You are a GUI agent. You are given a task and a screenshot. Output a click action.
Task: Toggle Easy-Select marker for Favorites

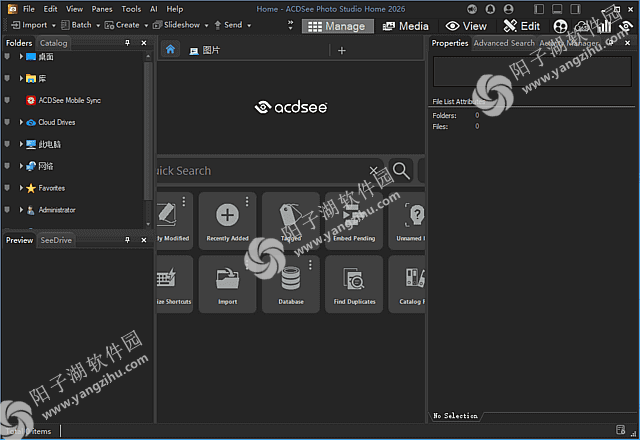pyautogui.click(x=7, y=188)
